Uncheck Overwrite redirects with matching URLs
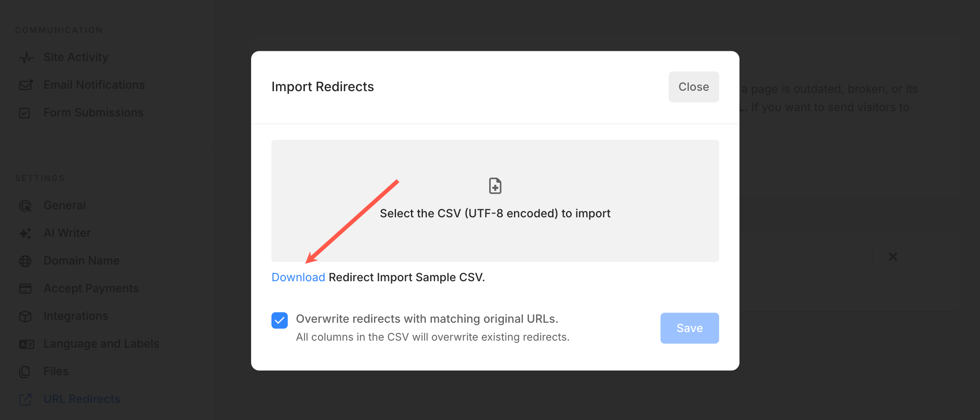 (x=280, y=320)
